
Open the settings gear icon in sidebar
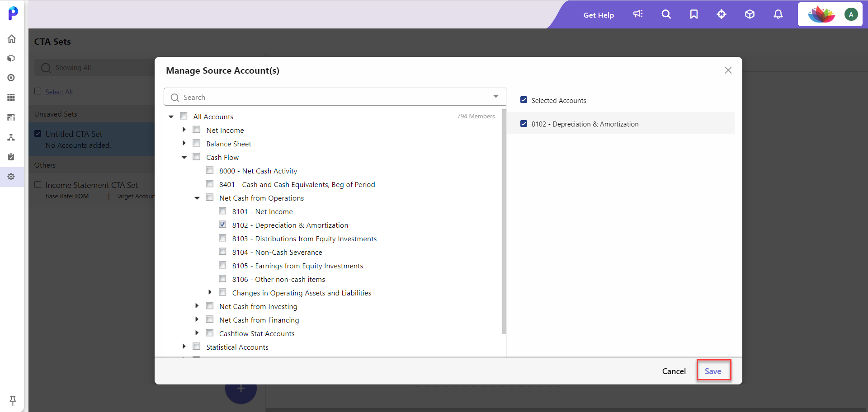11,177
